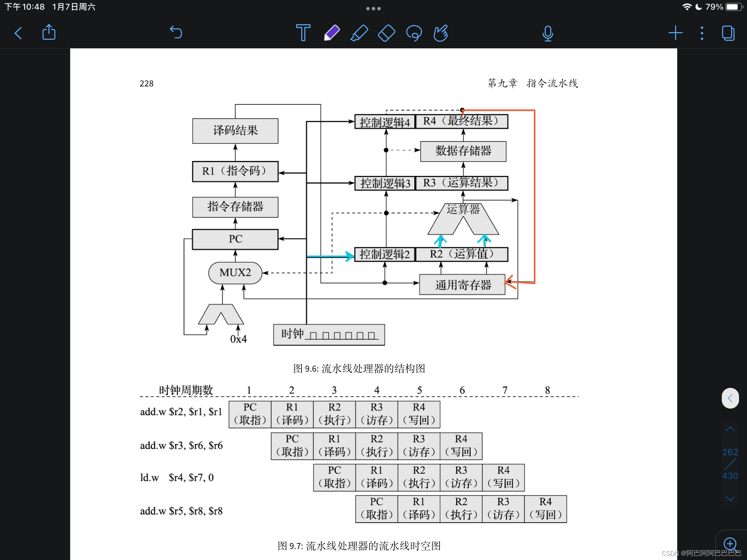Tap the R3（运算结果）block
This screenshot has height=560, width=747.
[461, 183]
